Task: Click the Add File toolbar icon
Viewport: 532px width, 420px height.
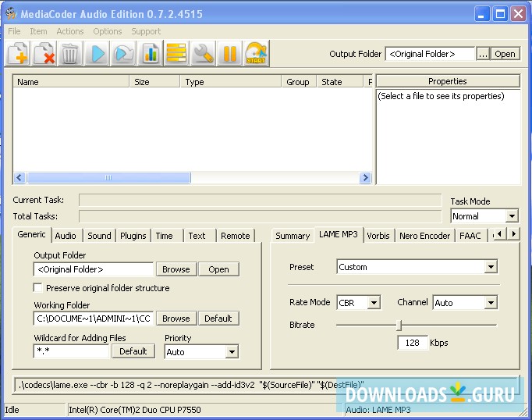Action: pyautogui.click(x=17, y=53)
